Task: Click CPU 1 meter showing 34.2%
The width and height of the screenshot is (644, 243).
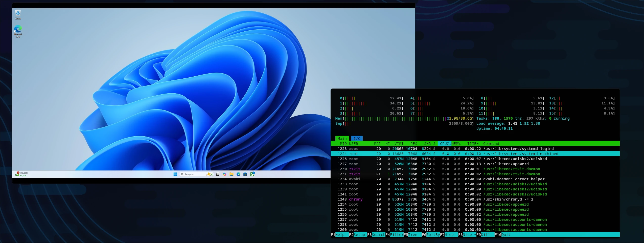Action: (372, 103)
